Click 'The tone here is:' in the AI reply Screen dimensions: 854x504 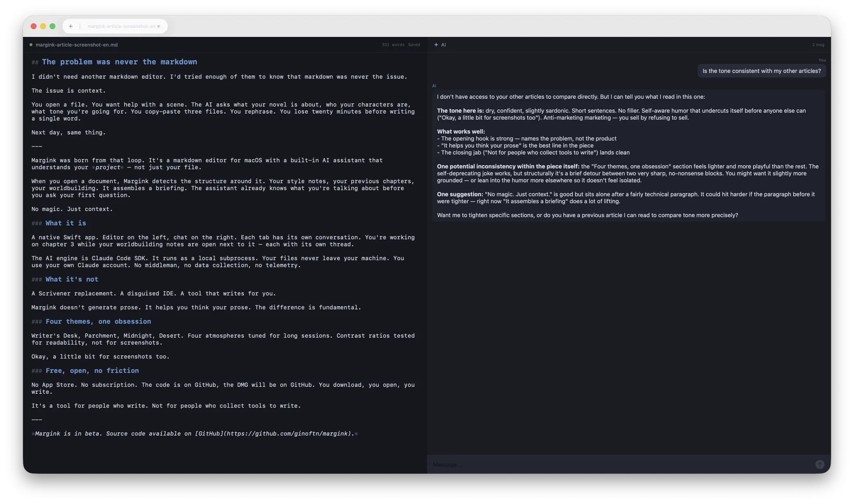pos(460,111)
